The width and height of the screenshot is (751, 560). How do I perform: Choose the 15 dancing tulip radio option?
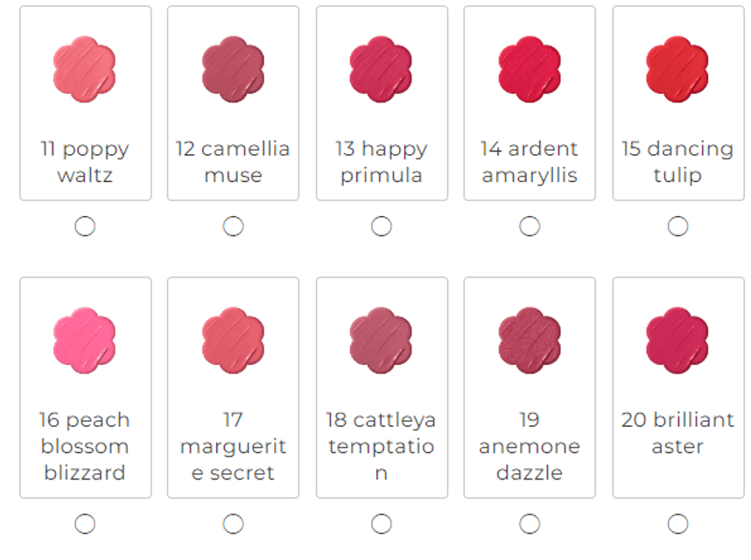[677, 226]
